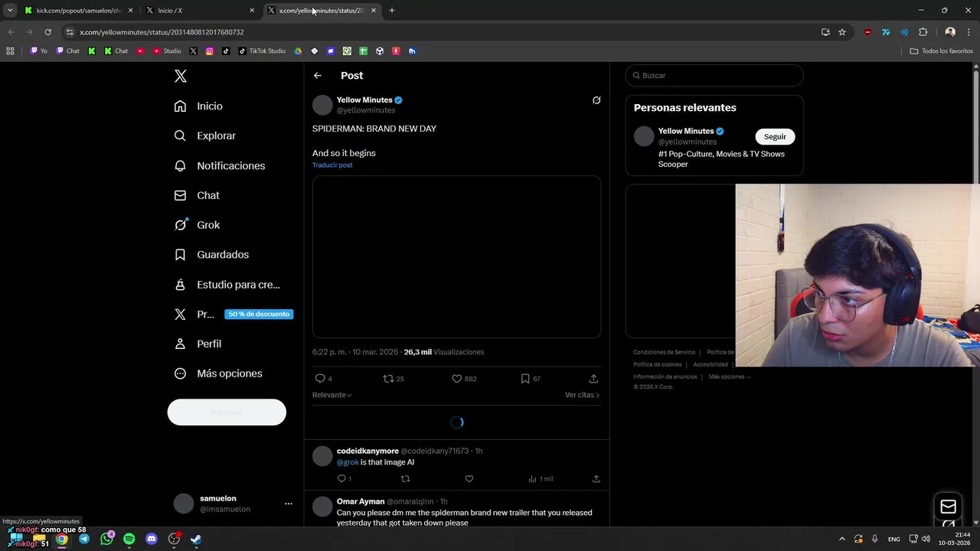Click the 50 % de descuento badge
The image size is (980, 551).
pos(259,315)
